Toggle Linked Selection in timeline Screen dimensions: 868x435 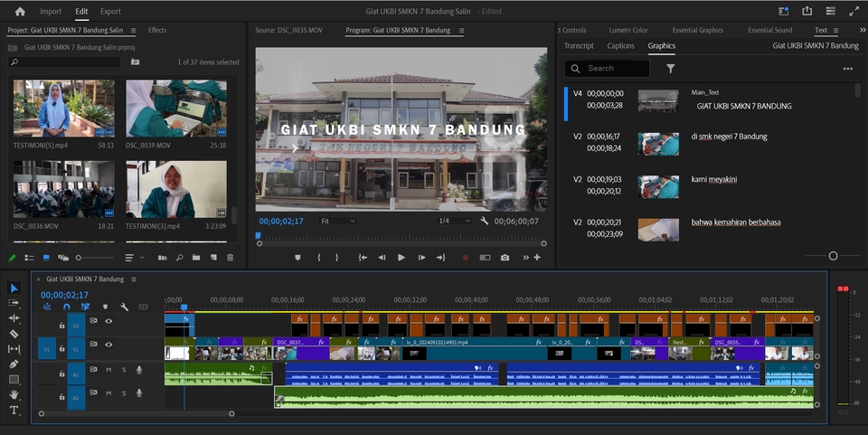(85, 307)
